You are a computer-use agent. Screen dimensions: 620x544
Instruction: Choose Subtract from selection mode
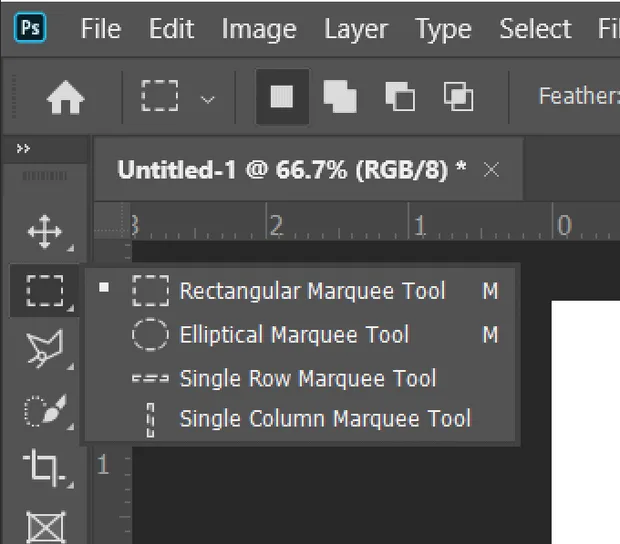click(400, 96)
